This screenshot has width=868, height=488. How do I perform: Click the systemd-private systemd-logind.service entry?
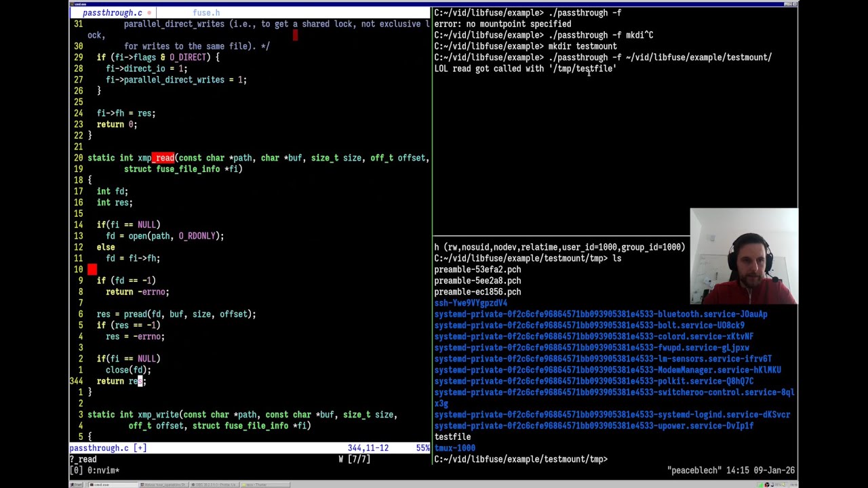(x=612, y=415)
